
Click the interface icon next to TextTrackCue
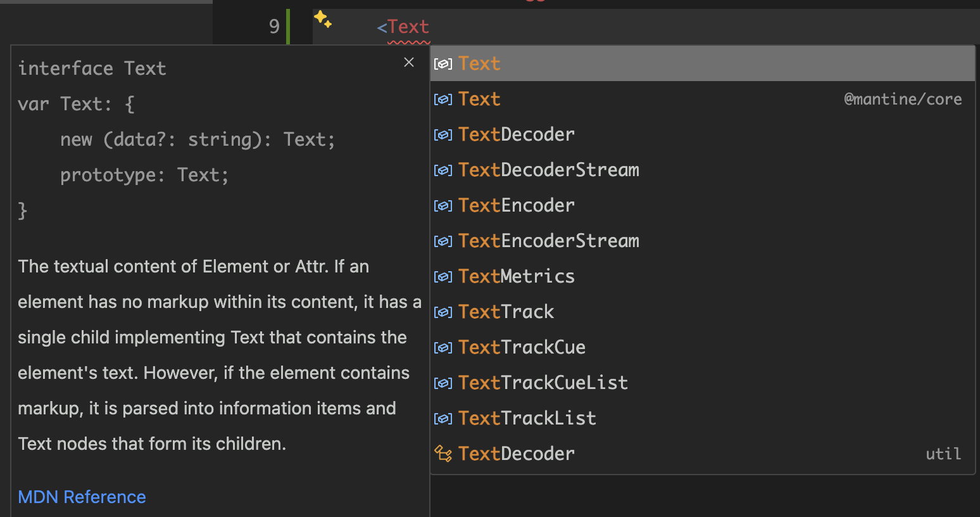(x=443, y=347)
